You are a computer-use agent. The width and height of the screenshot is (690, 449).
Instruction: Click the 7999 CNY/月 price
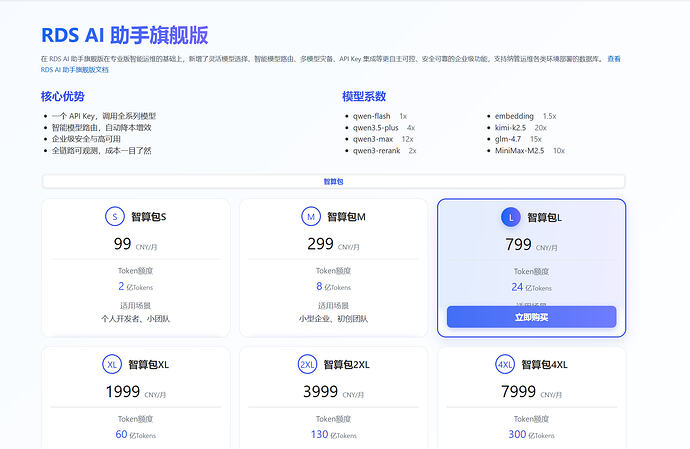pos(532,392)
